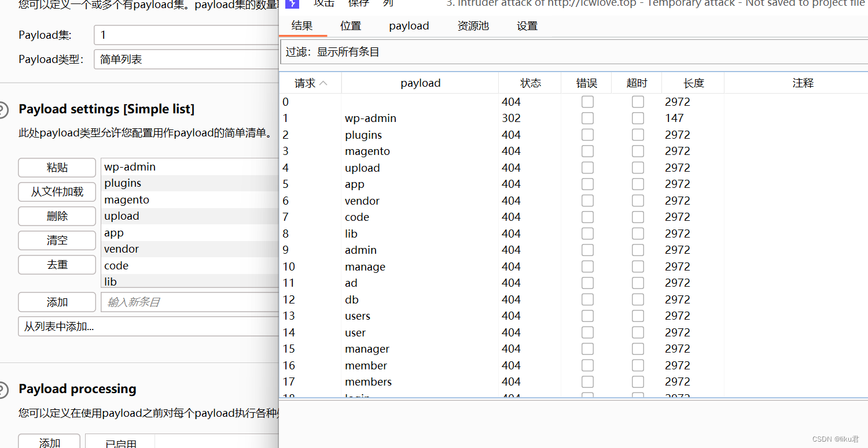The image size is (868, 448).
Task: Toggle 错误 checkbox for request 0 row
Action: coord(587,102)
